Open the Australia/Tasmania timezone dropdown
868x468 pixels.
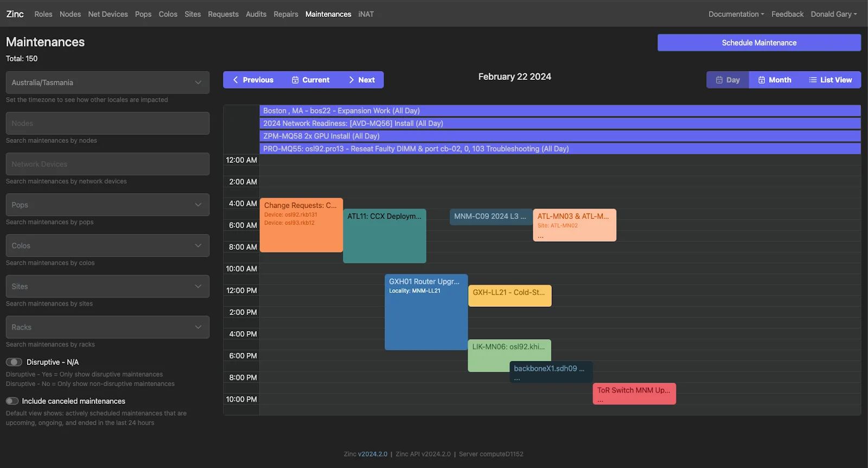(x=107, y=83)
